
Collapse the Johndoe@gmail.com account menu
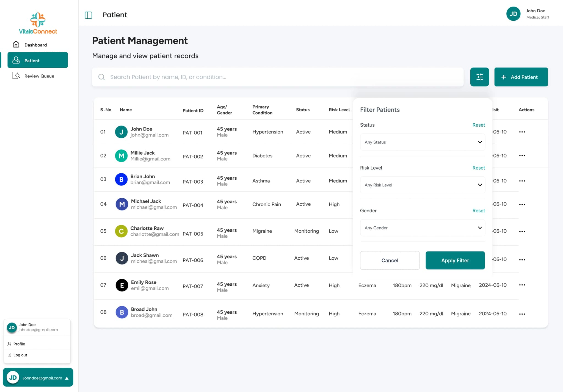(38, 377)
